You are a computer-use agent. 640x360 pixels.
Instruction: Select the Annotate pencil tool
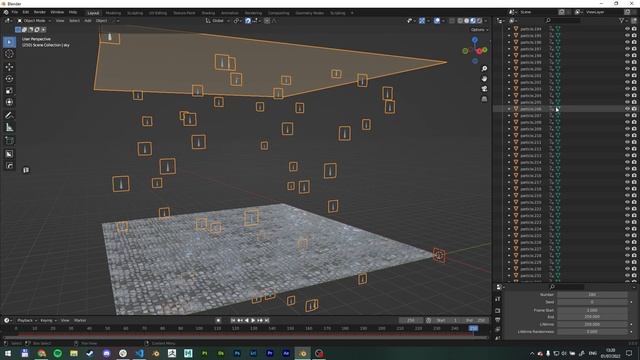click(x=9, y=116)
